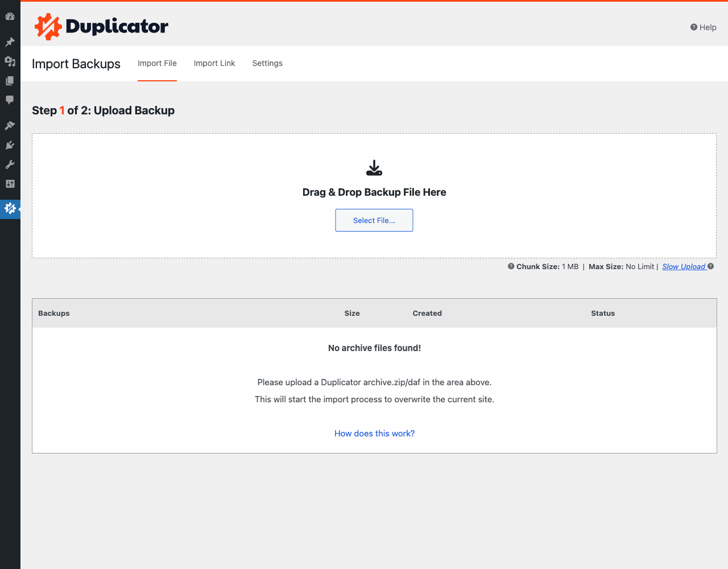Open the Tools wrench sidebar icon
Screen dimensions: 728x569
pyautogui.click(x=10, y=164)
